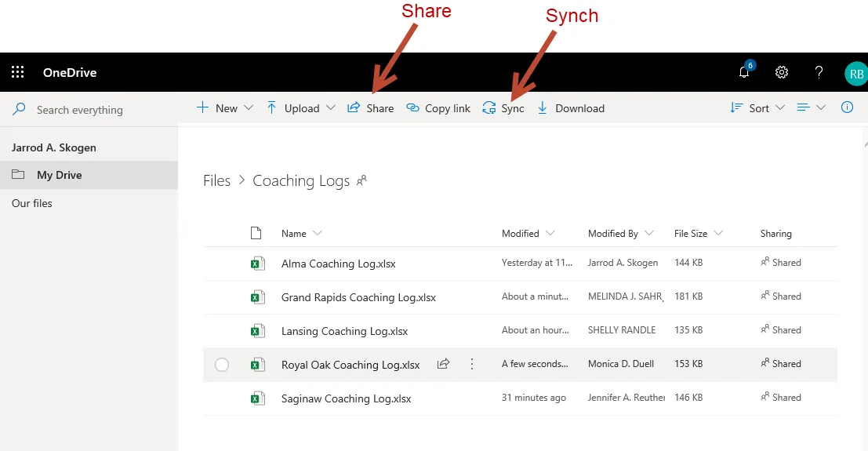The width and height of the screenshot is (868, 451).
Task: Open the view options dropdown
Action: click(x=811, y=108)
